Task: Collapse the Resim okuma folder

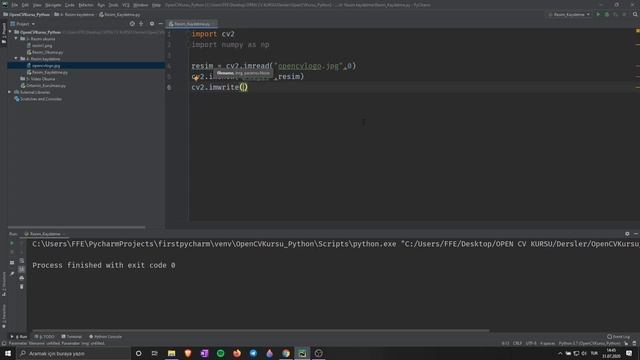Action: tap(16, 39)
